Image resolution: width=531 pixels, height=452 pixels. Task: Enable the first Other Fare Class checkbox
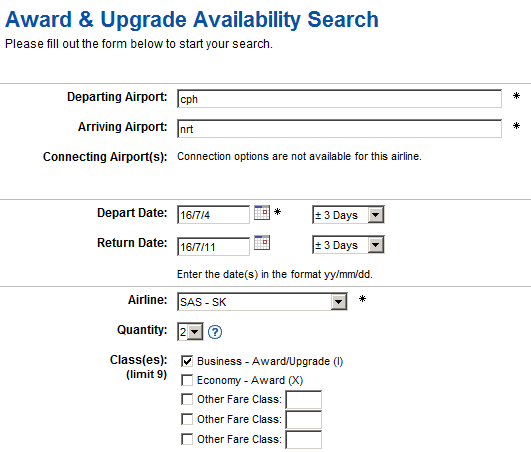click(187, 399)
